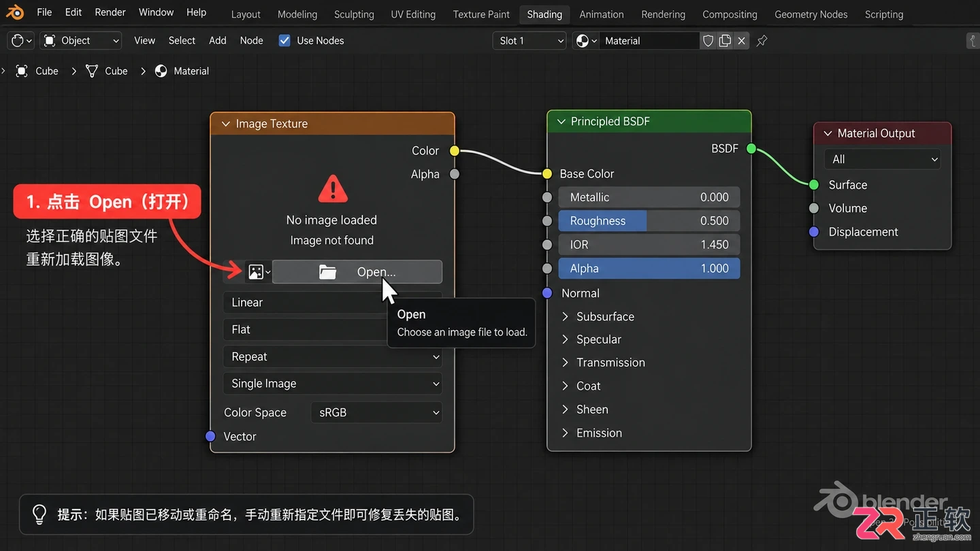Image resolution: width=980 pixels, height=551 pixels.
Task: Open the Render menu
Action: pos(110,12)
